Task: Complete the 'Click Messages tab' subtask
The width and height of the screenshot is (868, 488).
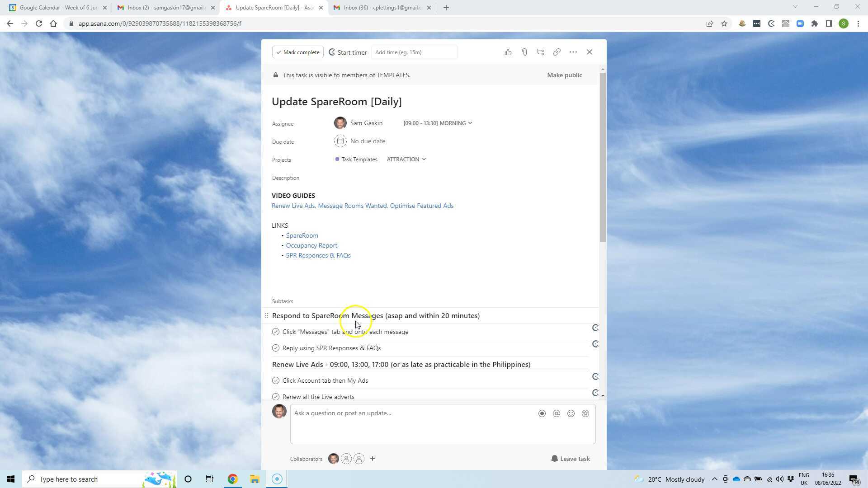Action: click(x=276, y=332)
